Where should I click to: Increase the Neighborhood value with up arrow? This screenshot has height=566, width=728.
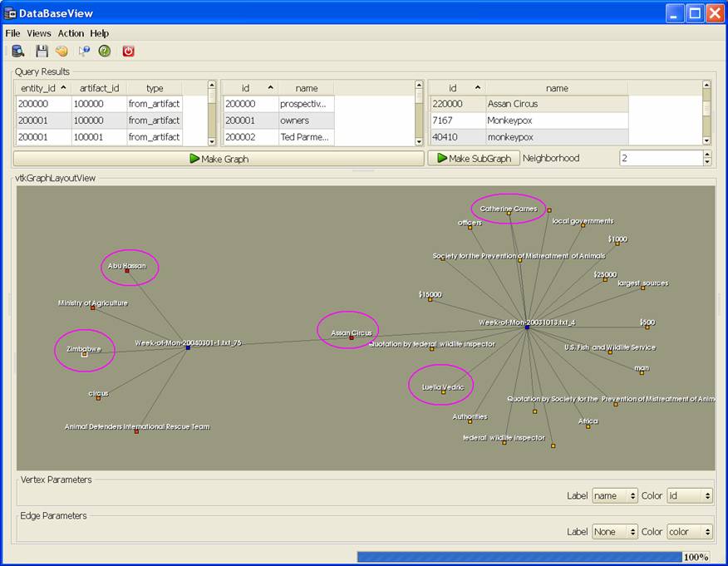tap(707, 154)
